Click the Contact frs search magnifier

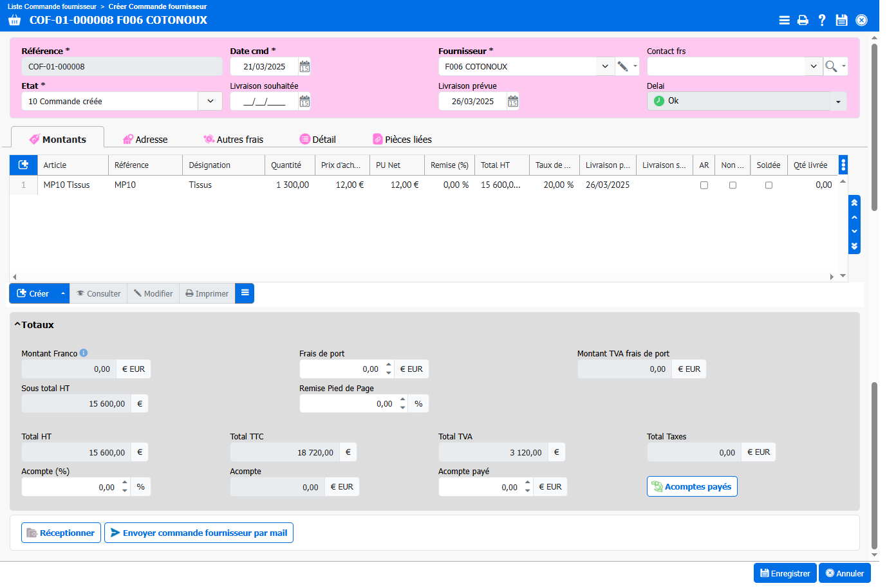coord(831,66)
